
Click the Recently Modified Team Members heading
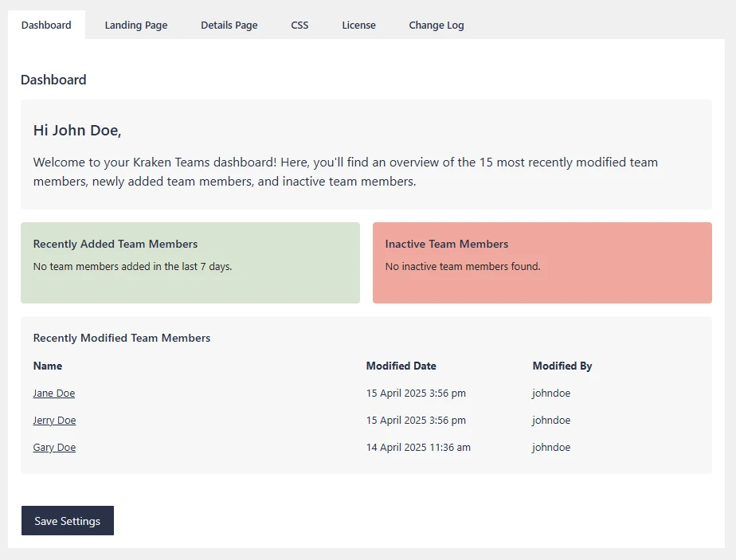[121, 338]
